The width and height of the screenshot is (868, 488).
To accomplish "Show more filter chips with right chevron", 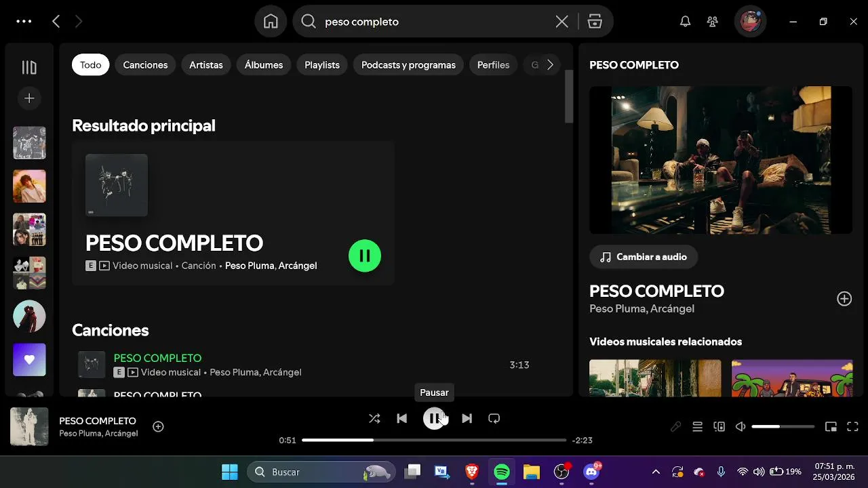I will pyautogui.click(x=550, y=65).
